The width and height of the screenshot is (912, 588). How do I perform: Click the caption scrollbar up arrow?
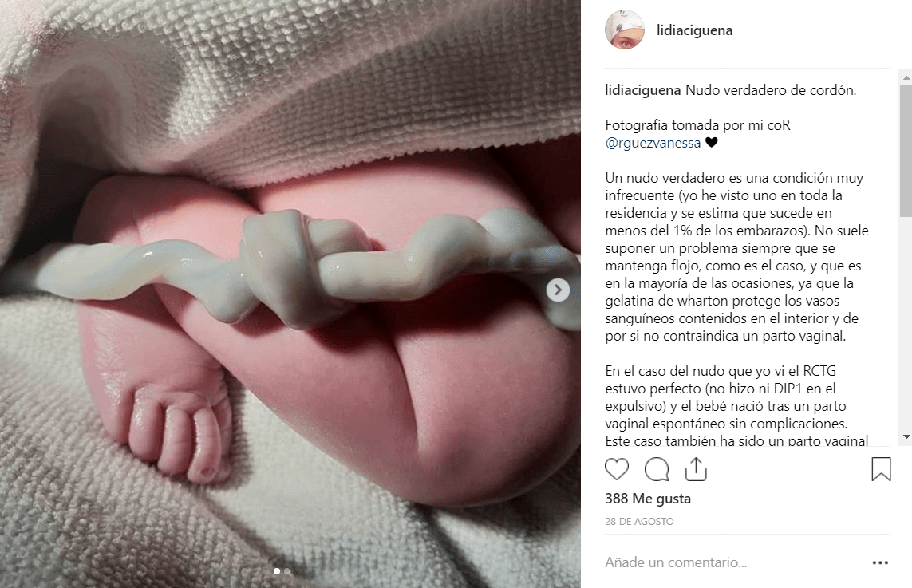coord(906,77)
